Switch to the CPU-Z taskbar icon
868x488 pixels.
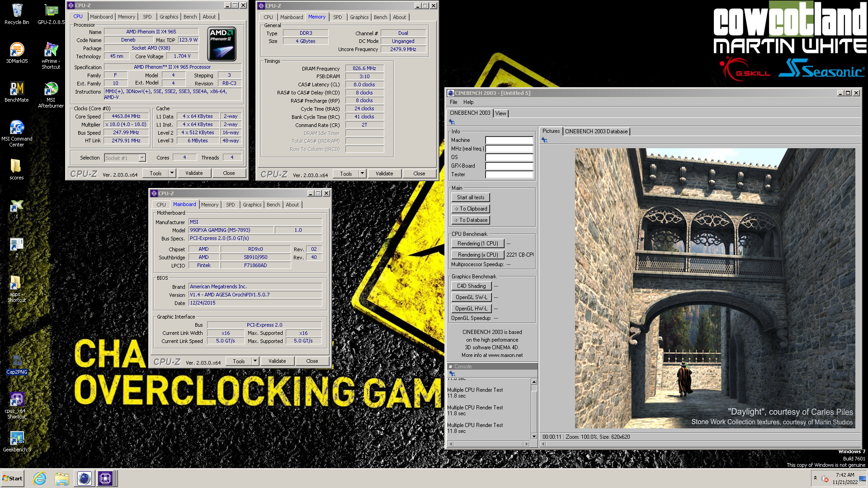[x=105, y=479]
